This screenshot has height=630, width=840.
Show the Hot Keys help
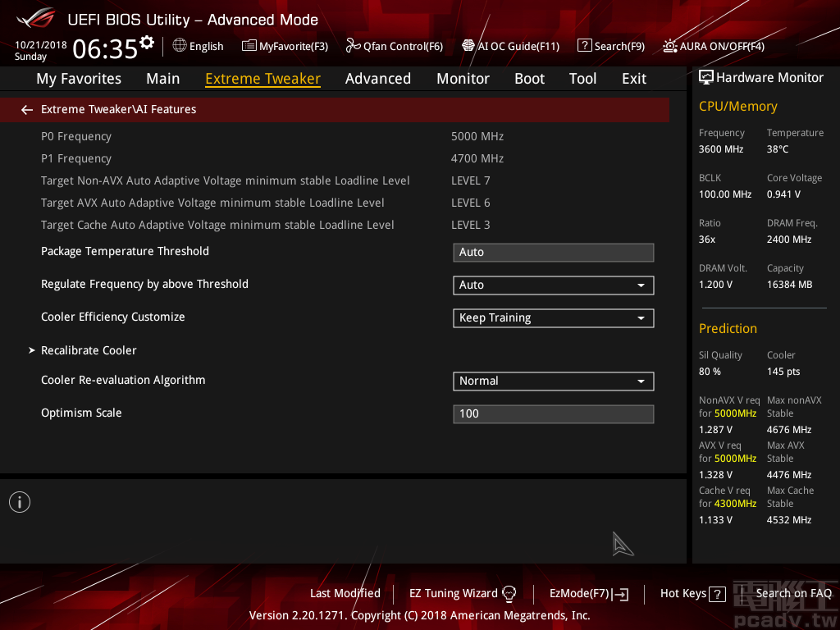[692, 593]
